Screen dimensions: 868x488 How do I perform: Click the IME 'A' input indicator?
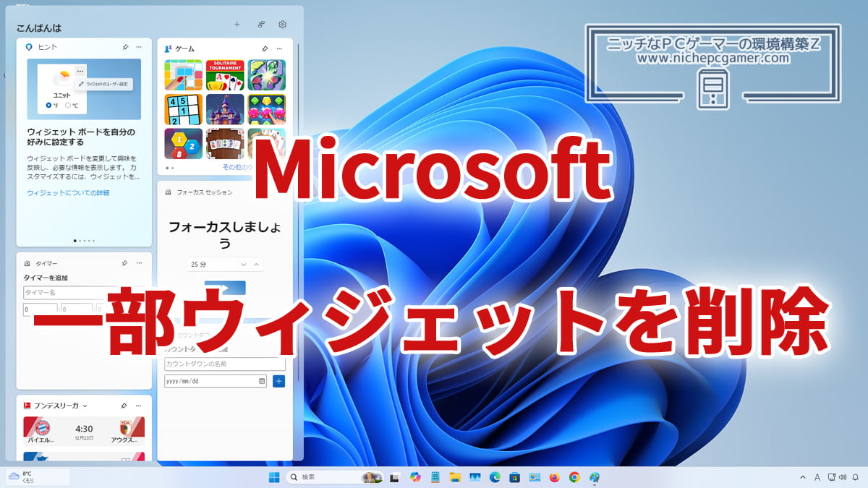tap(817, 477)
